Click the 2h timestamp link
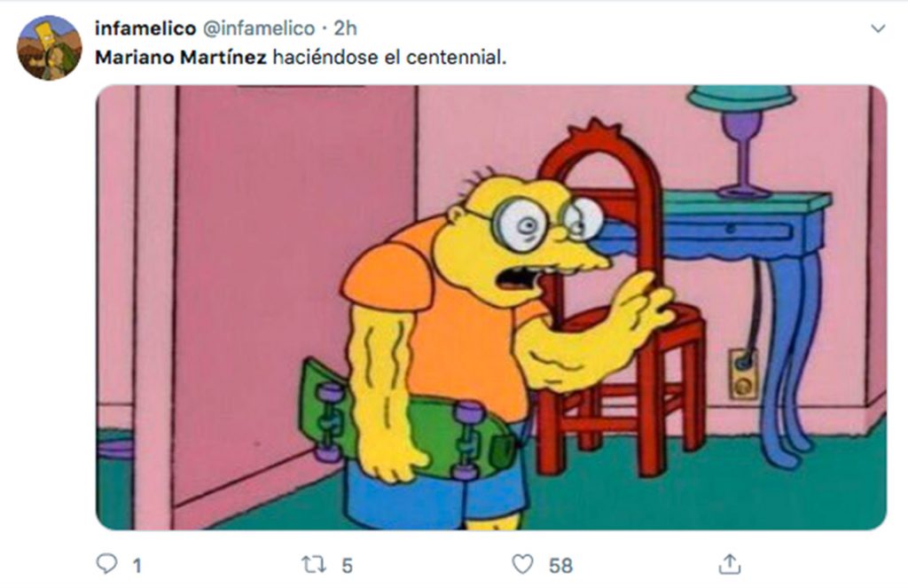 [x=345, y=27]
